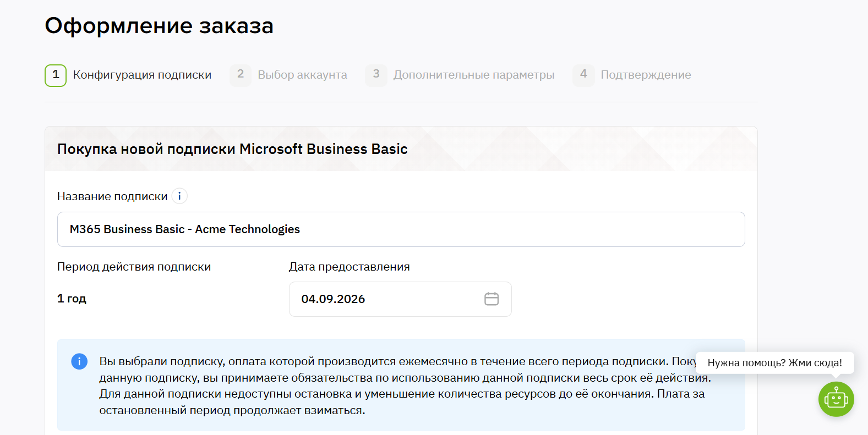Click the Покупка новой подписки Microsoft Business Basic title
The width and height of the screenshot is (868, 435).
(232, 149)
